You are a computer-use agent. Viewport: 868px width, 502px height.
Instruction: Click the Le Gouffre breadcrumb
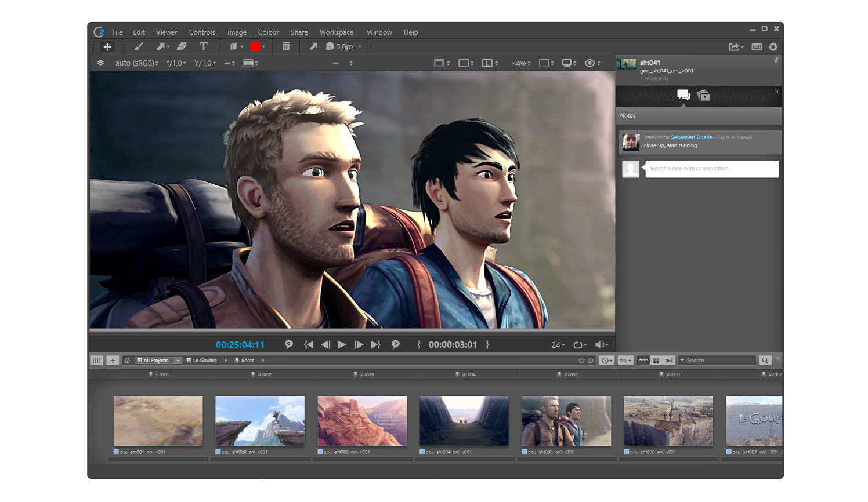(202, 361)
